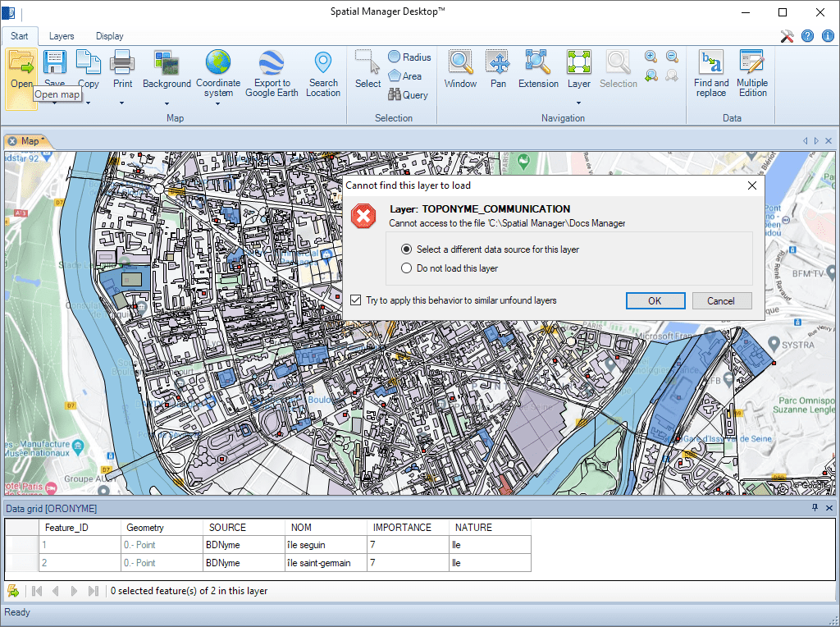
Task: Switch to the Start ribbon tab
Action: [20, 36]
